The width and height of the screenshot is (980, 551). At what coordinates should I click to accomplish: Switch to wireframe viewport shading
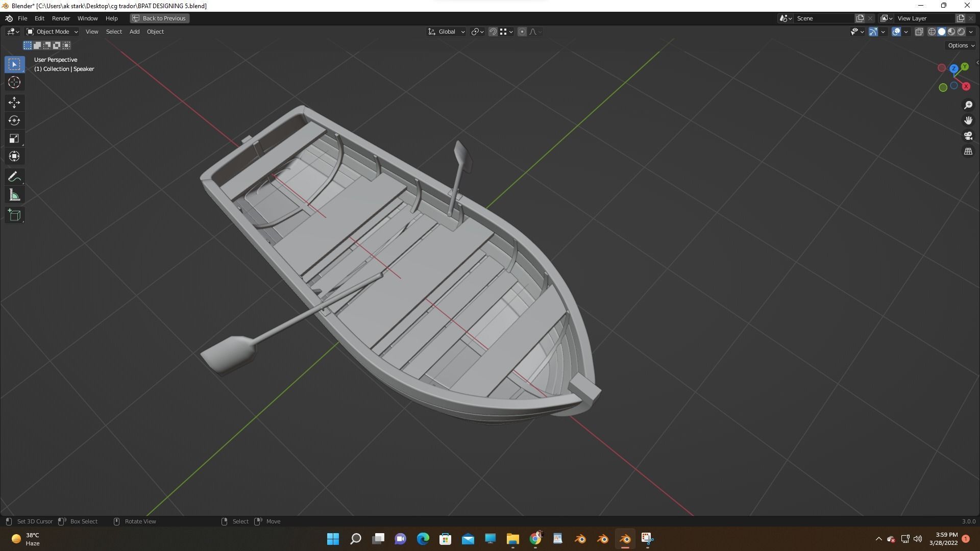[932, 32]
